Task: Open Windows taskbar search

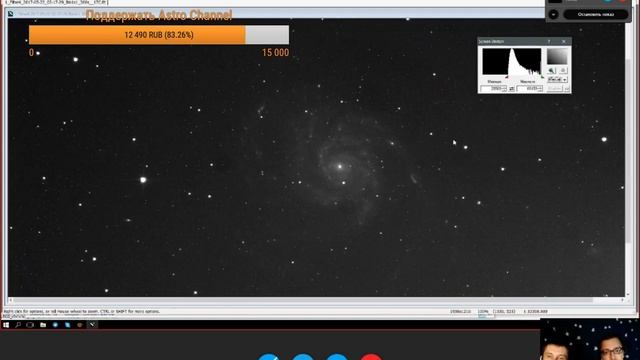Action: click(x=18, y=325)
